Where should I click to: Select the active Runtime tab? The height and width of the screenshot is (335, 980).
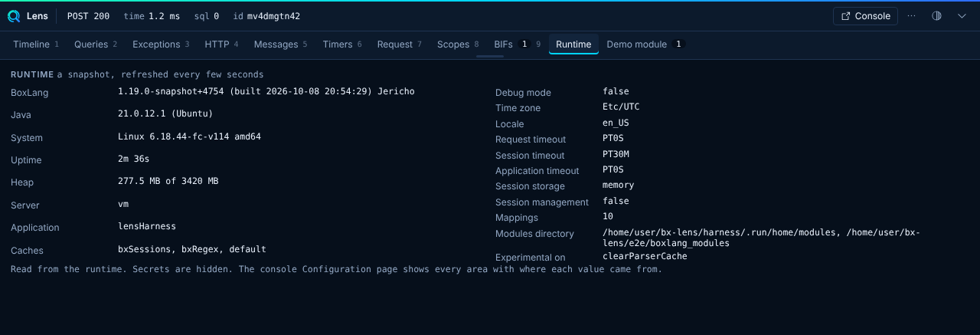tap(573, 44)
